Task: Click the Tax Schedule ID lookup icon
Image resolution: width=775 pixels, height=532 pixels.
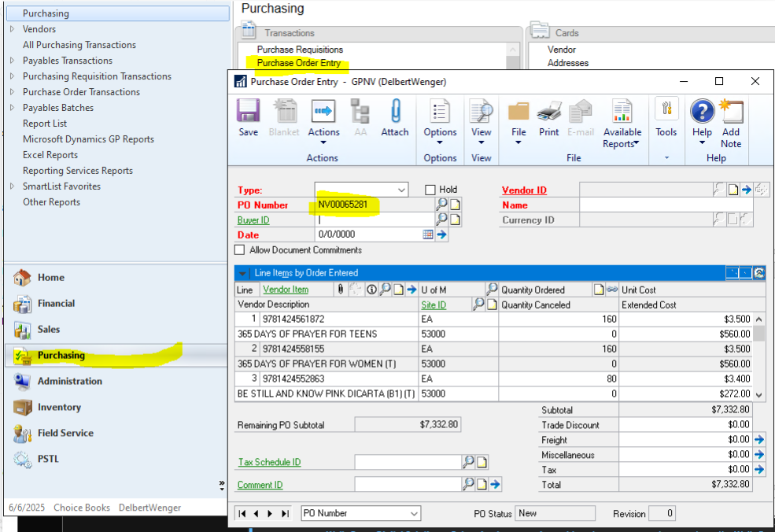Action: 467,462
